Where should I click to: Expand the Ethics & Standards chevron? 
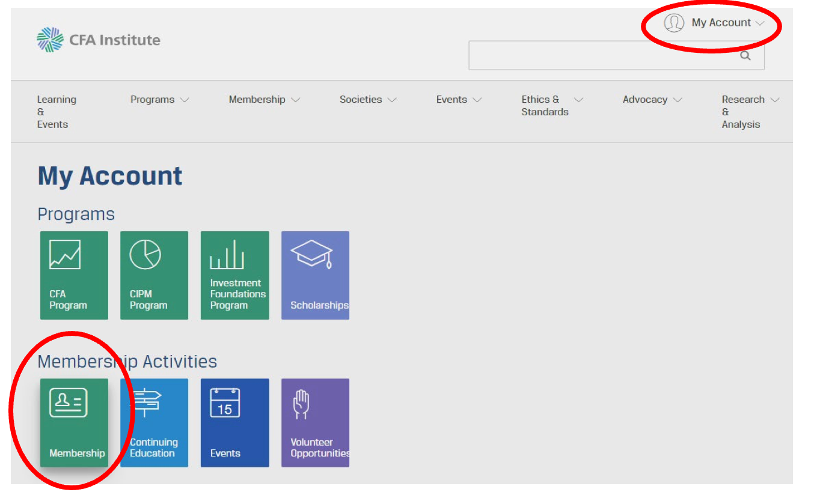(x=578, y=100)
